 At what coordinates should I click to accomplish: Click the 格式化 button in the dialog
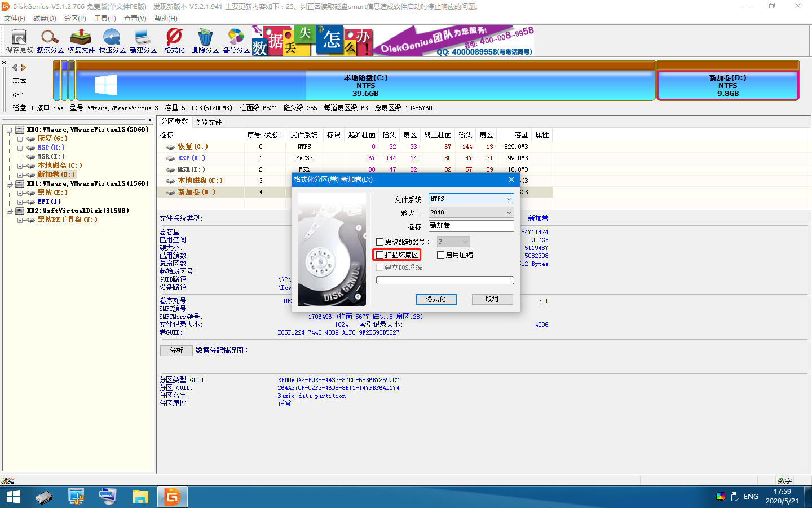(436, 299)
